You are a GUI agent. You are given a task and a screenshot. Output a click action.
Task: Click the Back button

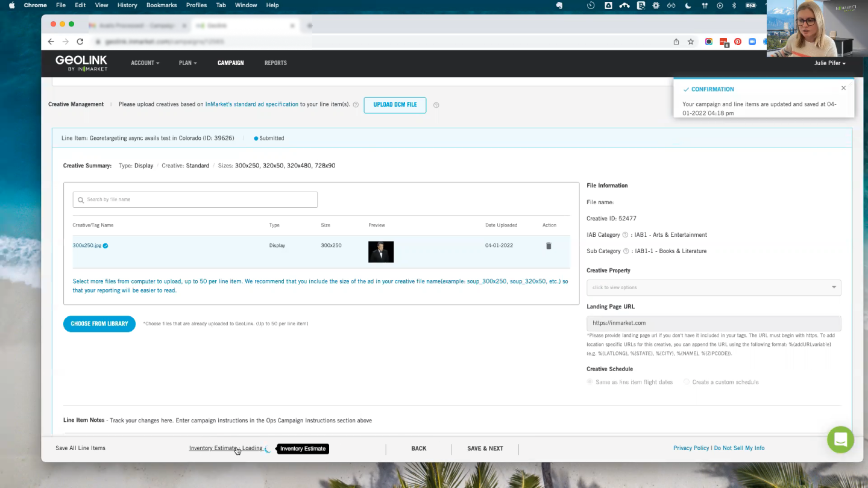[x=419, y=448]
